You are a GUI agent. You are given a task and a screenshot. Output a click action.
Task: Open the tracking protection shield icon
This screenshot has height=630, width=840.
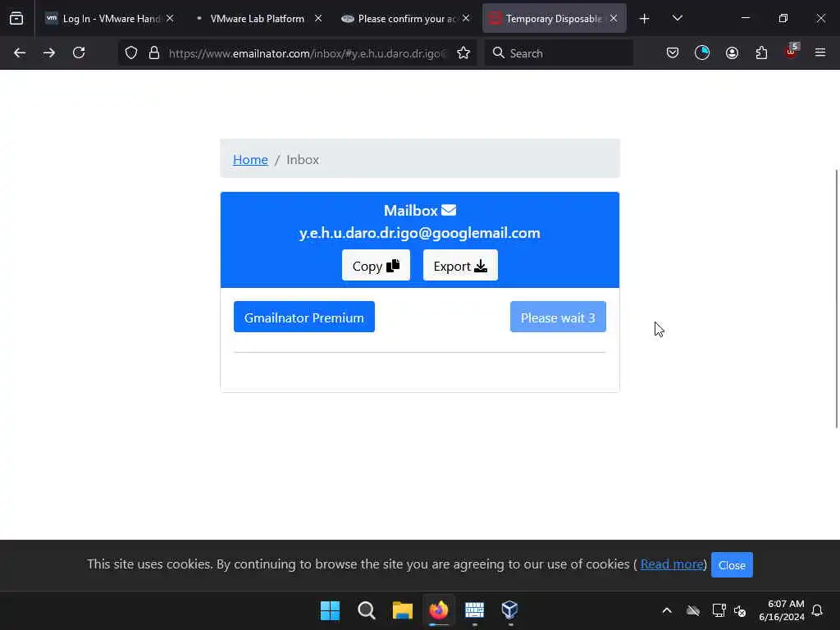131,53
